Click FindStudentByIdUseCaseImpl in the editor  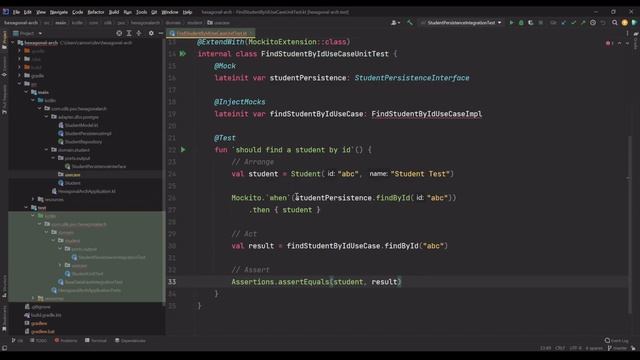[x=427, y=114]
